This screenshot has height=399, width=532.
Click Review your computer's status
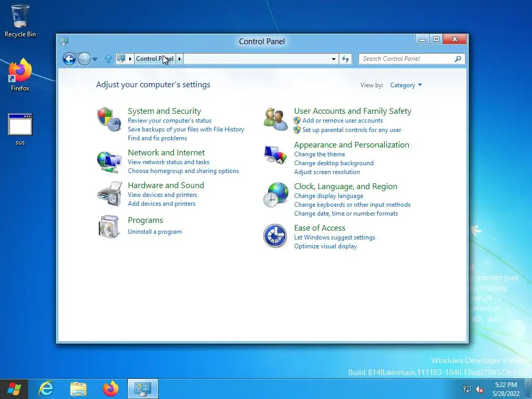(170, 121)
